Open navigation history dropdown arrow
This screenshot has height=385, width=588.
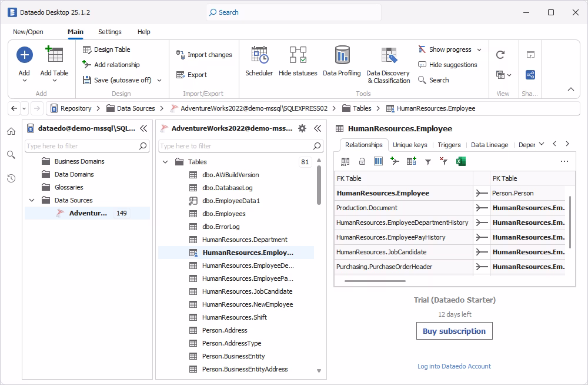click(24, 108)
